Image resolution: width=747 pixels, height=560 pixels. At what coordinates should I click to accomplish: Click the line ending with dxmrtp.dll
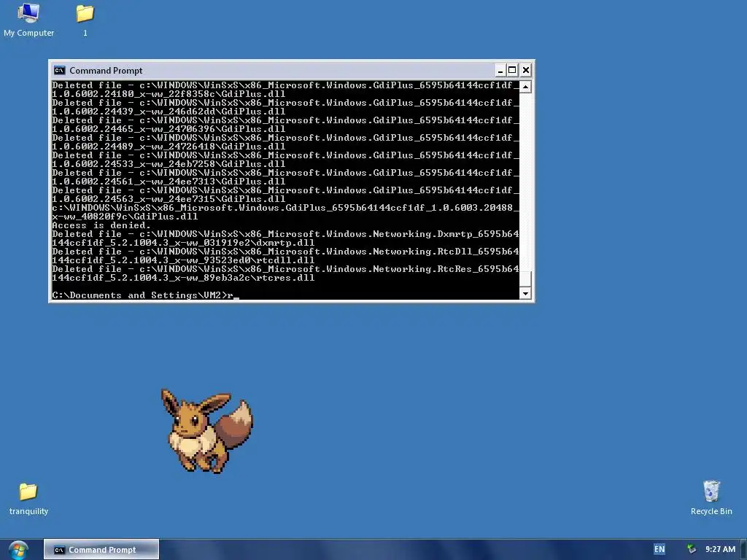click(183, 243)
